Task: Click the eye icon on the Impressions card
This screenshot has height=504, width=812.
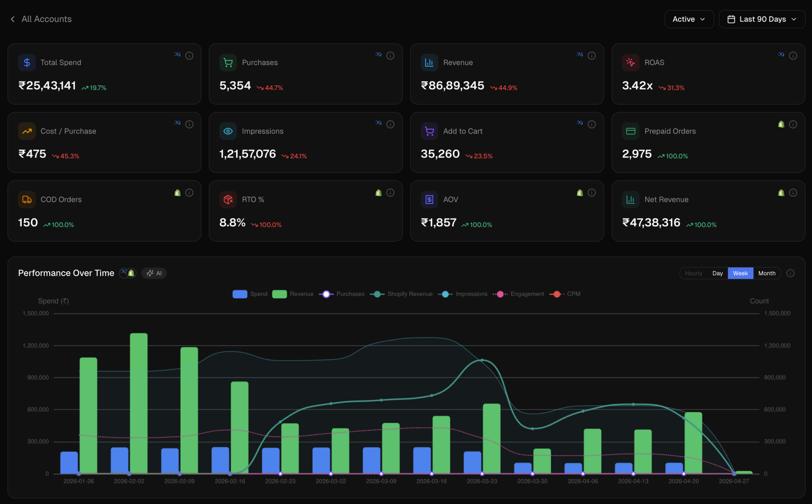Action: click(x=228, y=131)
